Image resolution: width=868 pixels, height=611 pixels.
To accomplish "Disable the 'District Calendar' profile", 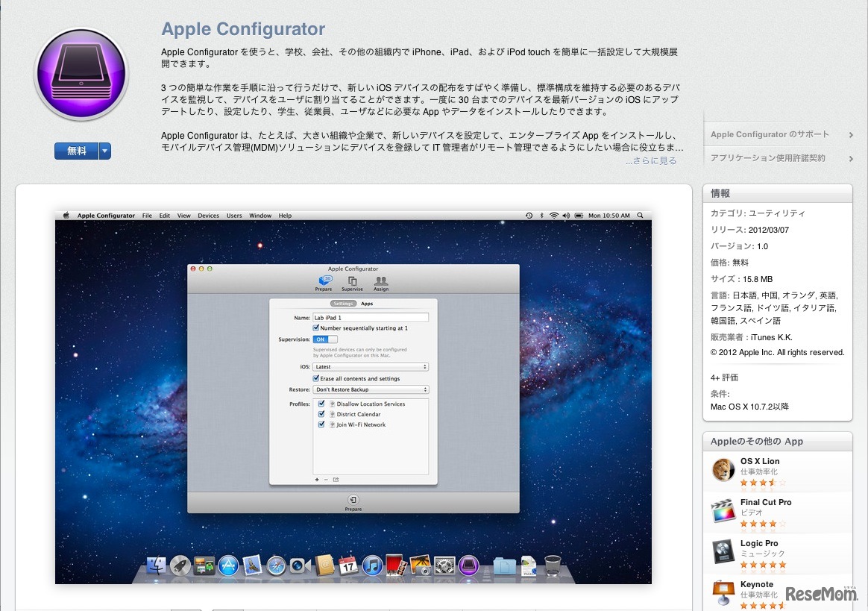I will (x=321, y=414).
